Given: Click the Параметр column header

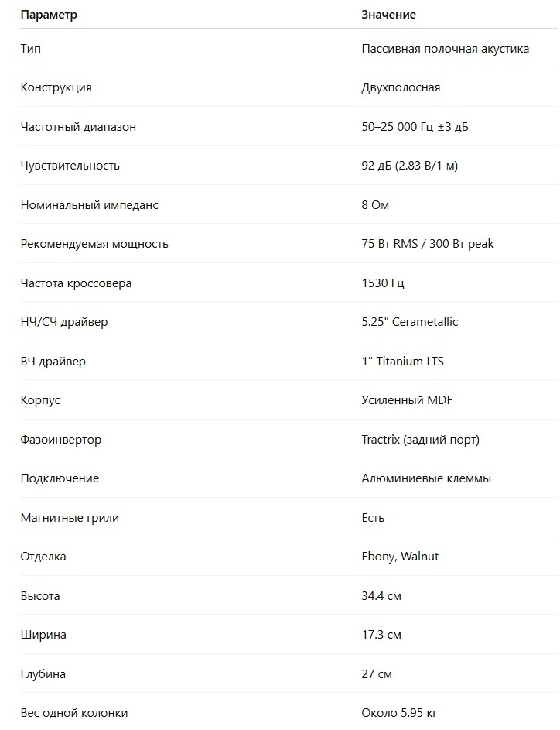Looking at the screenshot, I should coord(49,15).
